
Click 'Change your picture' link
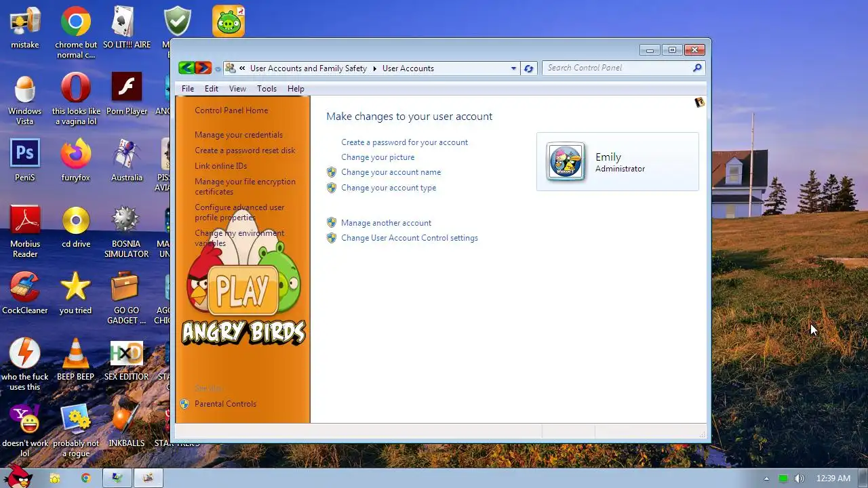pos(378,157)
